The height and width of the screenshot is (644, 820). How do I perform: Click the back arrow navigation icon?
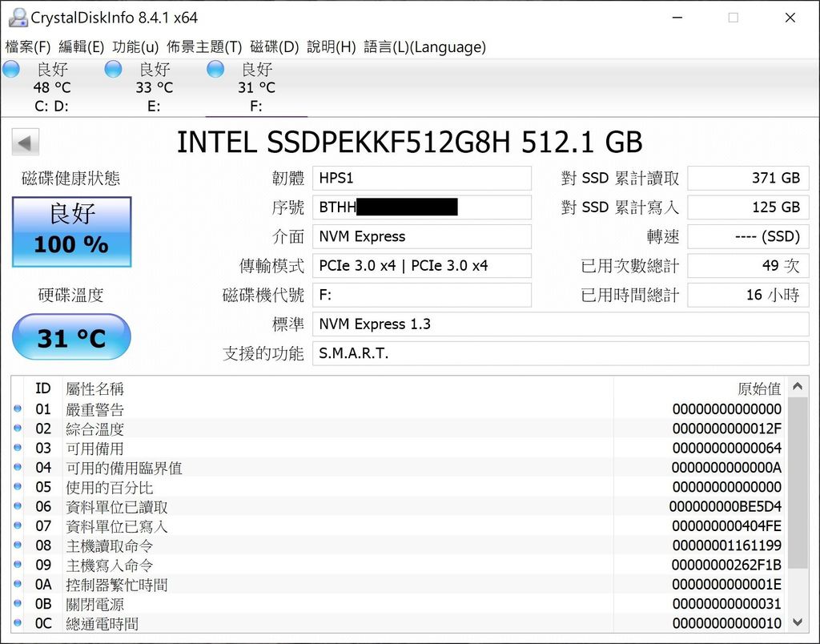coord(25,141)
